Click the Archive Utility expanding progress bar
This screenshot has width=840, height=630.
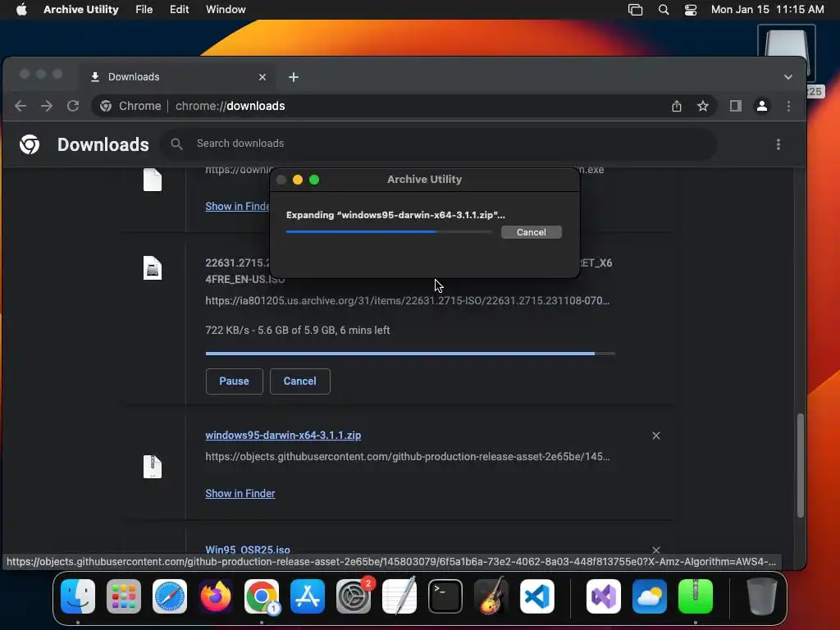tap(389, 232)
